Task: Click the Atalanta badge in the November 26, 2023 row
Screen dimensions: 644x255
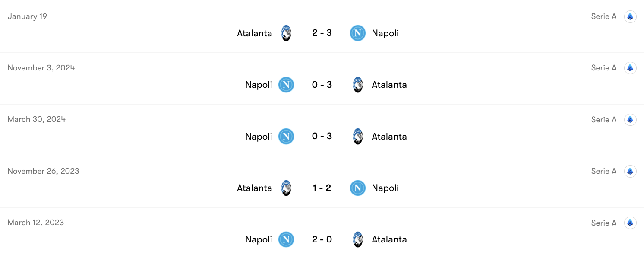Action: pos(286,188)
